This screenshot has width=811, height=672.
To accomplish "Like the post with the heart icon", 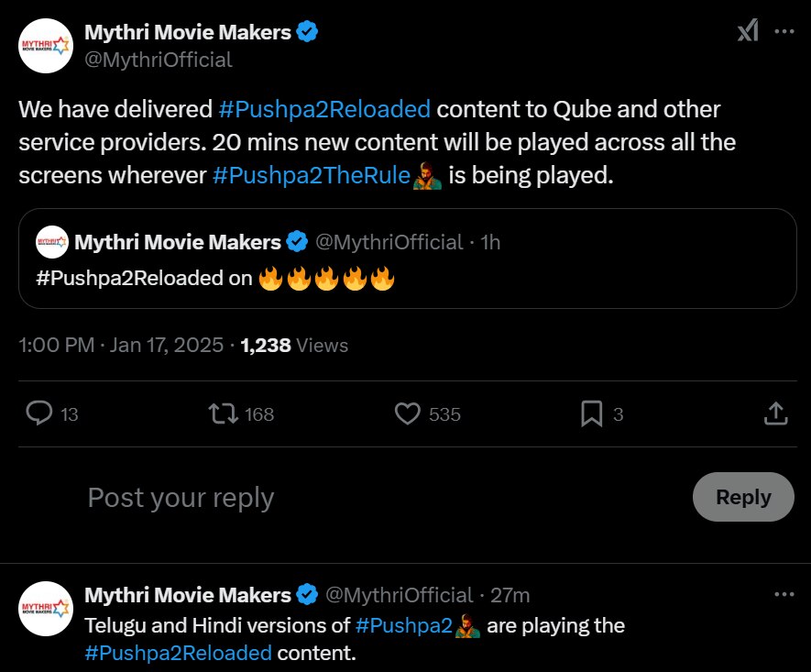I will coord(407,414).
